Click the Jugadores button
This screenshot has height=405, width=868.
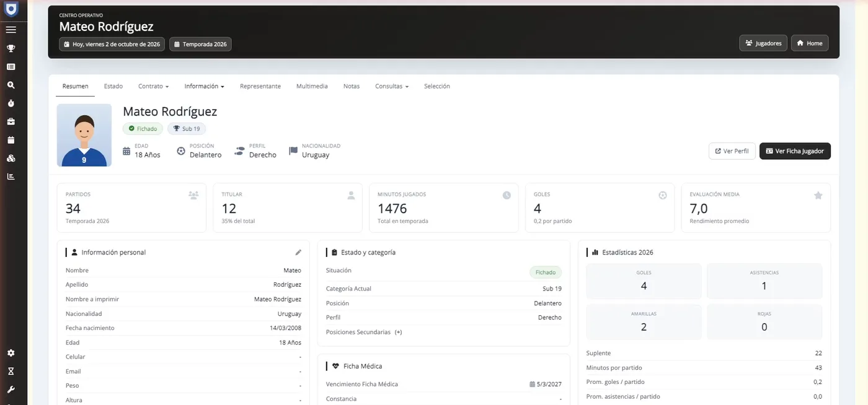pyautogui.click(x=763, y=43)
